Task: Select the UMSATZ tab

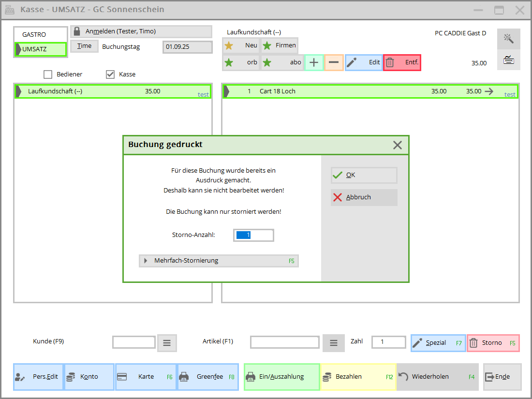Action: (x=40, y=49)
